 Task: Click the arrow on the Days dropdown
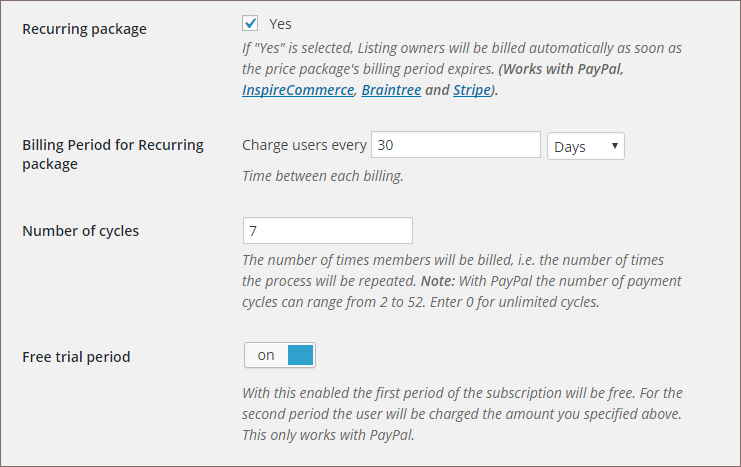[x=614, y=146]
